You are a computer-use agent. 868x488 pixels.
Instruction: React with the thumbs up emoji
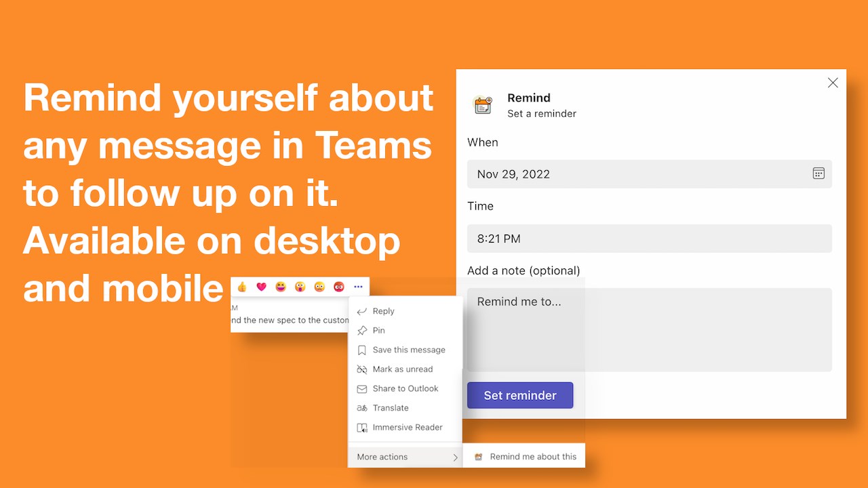tap(242, 287)
